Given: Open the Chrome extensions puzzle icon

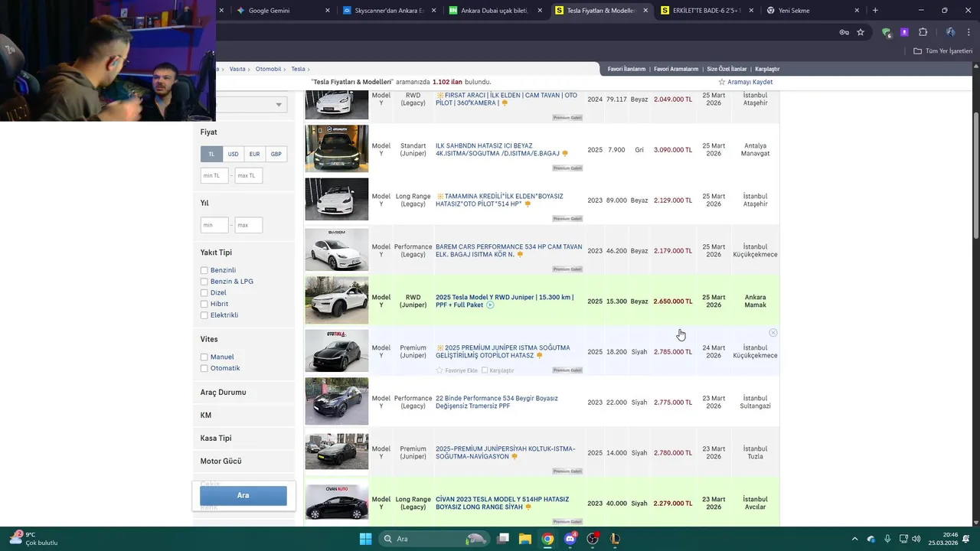Looking at the screenshot, I should pyautogui.click(x=923, y=32).
